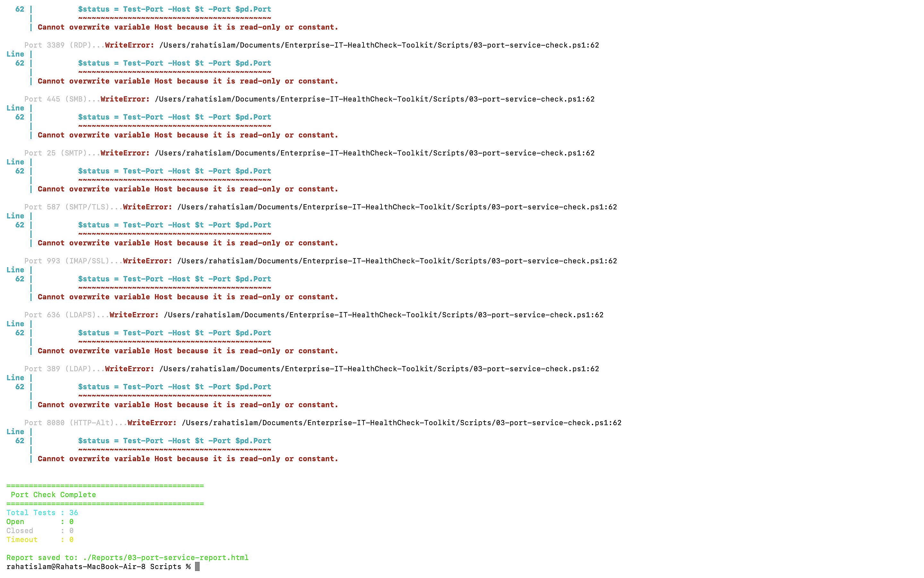
Task: Click the 'Line' label under Port 636 (LDAPS)
Action: point(15,324)
